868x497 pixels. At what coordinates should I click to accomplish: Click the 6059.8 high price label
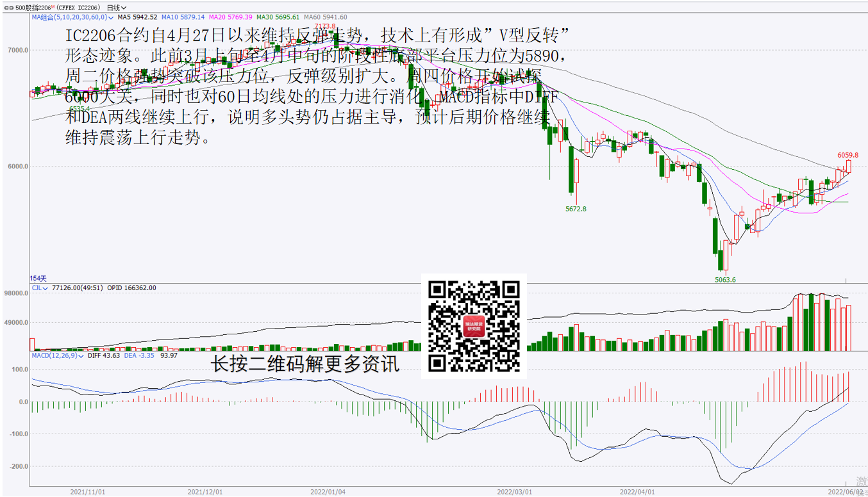(847, 155)
